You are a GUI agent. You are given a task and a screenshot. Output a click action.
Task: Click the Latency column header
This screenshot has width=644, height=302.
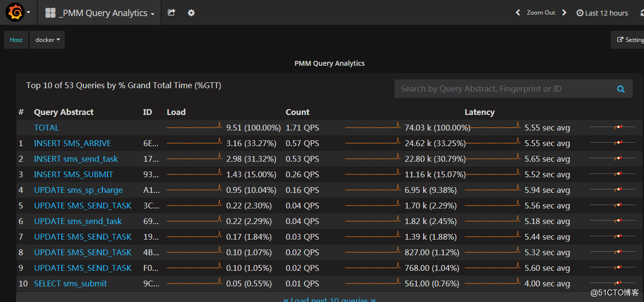point(479,112)
